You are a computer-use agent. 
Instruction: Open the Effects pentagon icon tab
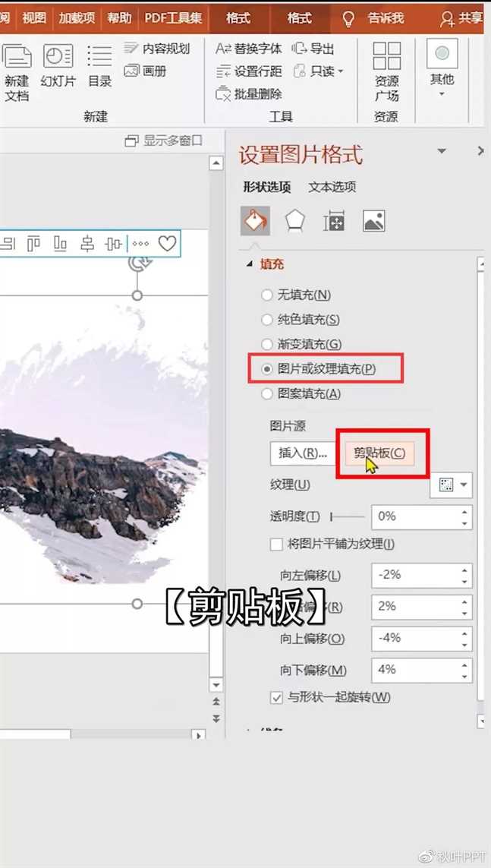point(294,221)
